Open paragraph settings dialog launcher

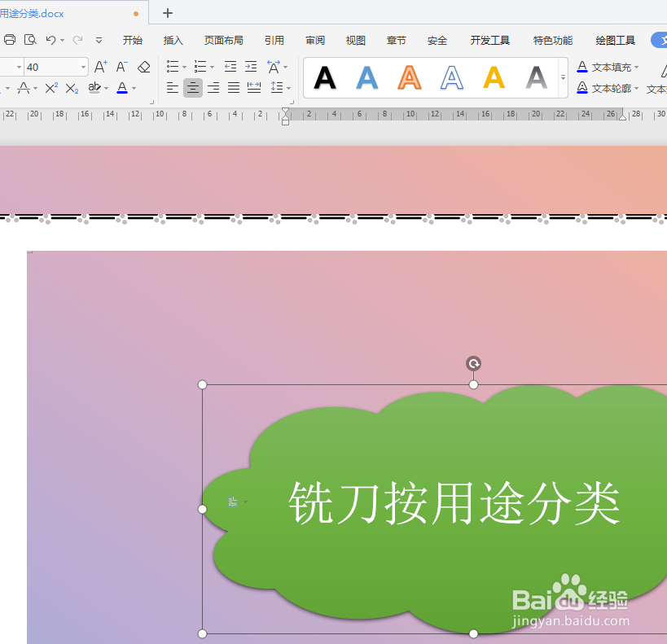pyautogui.click(x=292, y=102)
